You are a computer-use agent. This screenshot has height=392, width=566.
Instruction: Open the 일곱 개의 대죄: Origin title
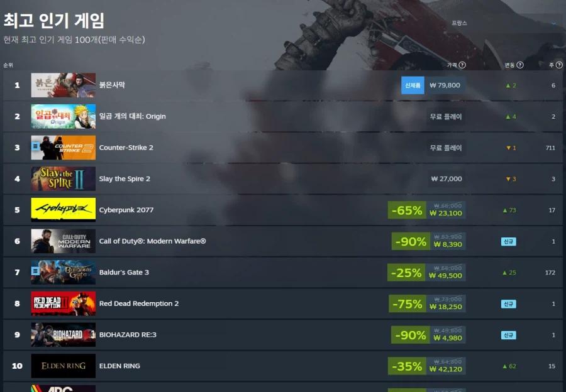tap(133, 116)
